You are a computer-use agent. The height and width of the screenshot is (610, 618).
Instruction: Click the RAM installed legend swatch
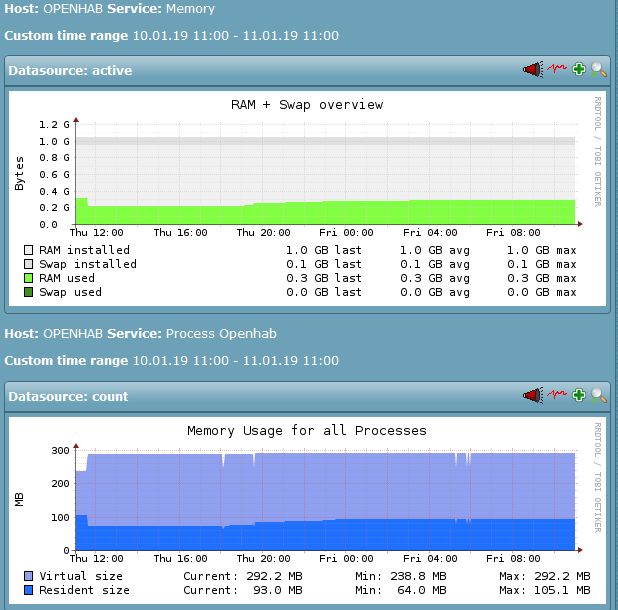point(29,250)
